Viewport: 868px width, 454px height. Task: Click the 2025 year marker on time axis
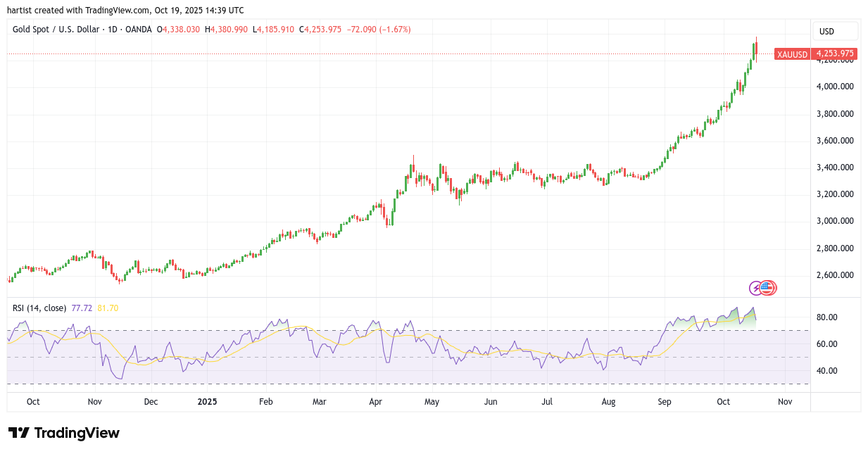207,402
